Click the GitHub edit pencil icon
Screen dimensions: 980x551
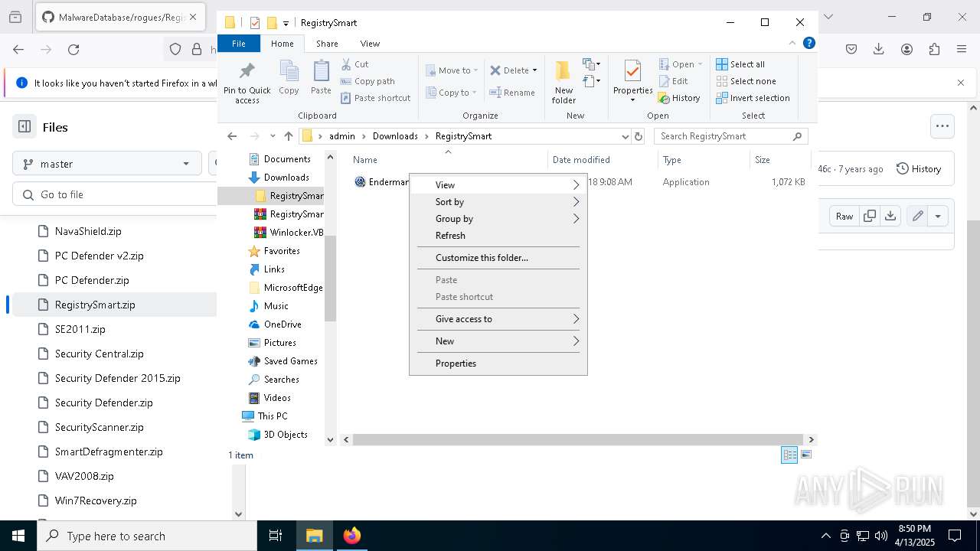point(917,216)
